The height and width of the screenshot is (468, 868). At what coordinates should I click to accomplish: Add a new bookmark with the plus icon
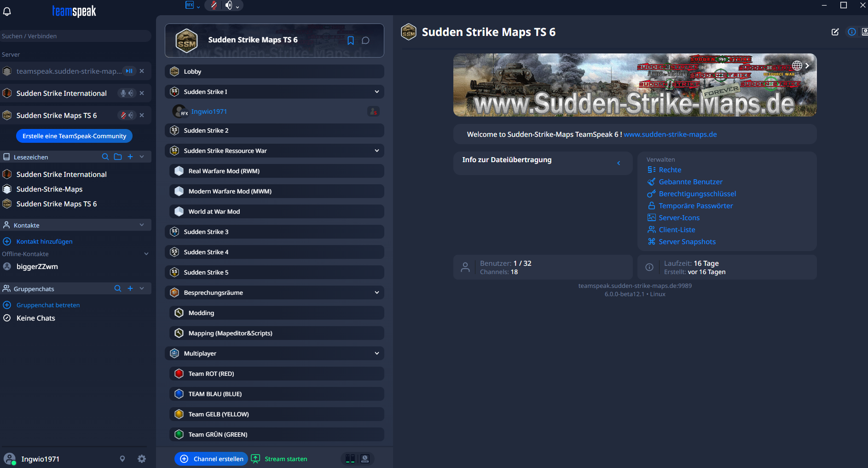(130, 157)
